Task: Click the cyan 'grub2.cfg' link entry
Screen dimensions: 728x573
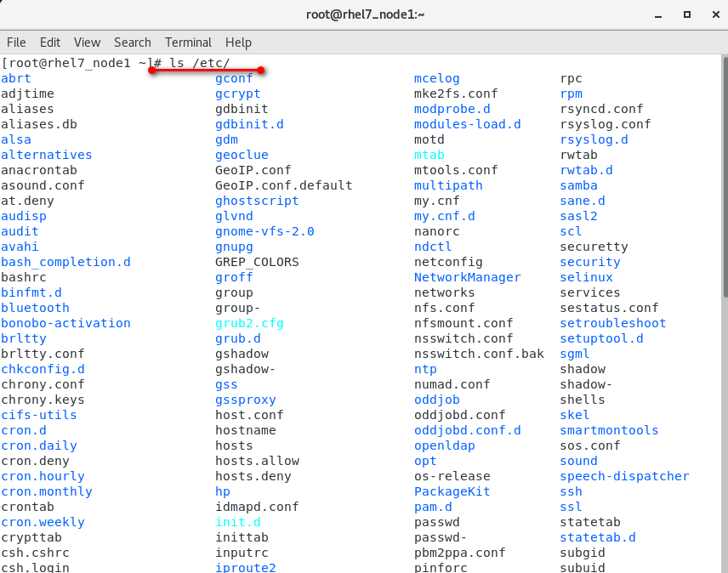Action: point(249,323)
